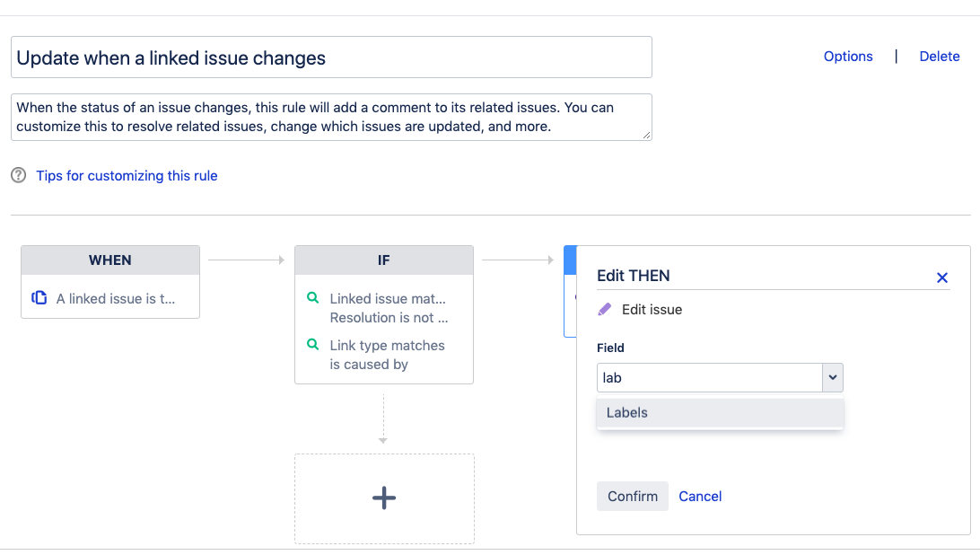Image resolution: width=980 pixels, height=555 pixels.
Task: Click the help question mark icon
Action: pyautogui.click(x=19, y=175)
